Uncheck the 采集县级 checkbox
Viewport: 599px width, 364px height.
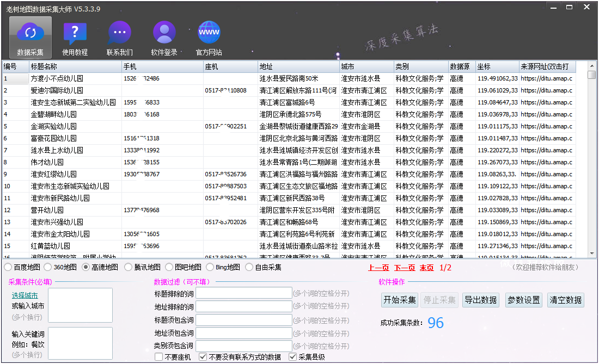(293, 357)
